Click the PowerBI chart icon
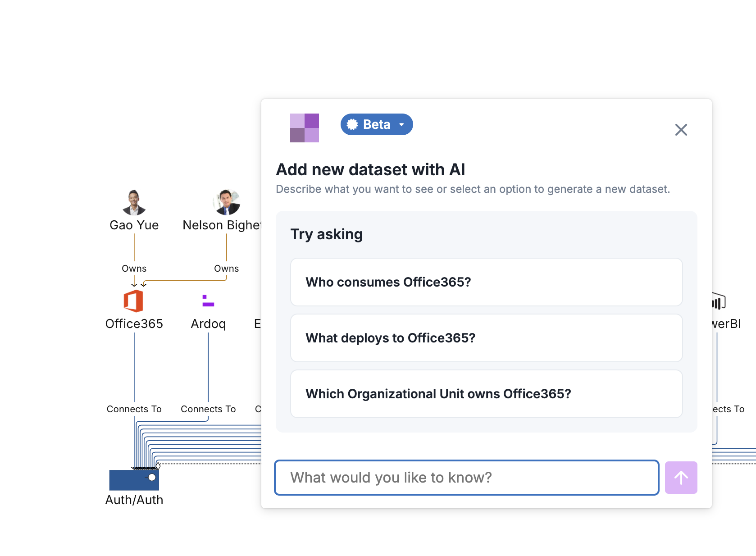756x556 pixels. tap(719, 301)
